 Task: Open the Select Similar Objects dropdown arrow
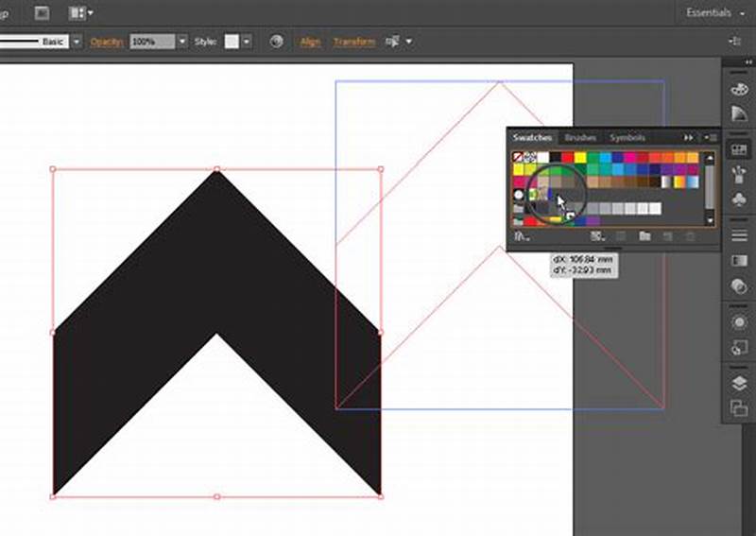pos(409,42)
